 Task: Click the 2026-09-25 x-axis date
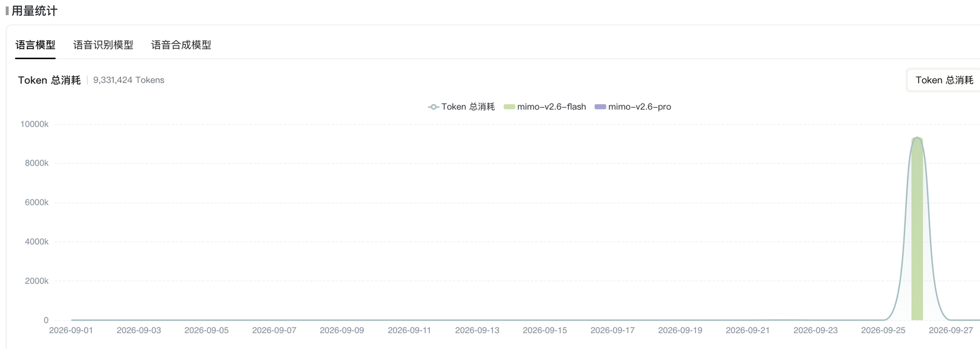883,330
